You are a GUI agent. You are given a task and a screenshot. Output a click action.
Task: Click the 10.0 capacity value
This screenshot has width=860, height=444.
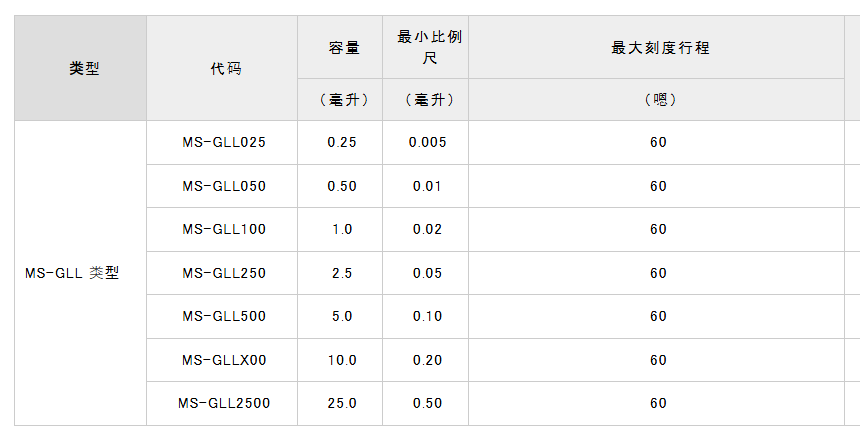click(342, 360)
